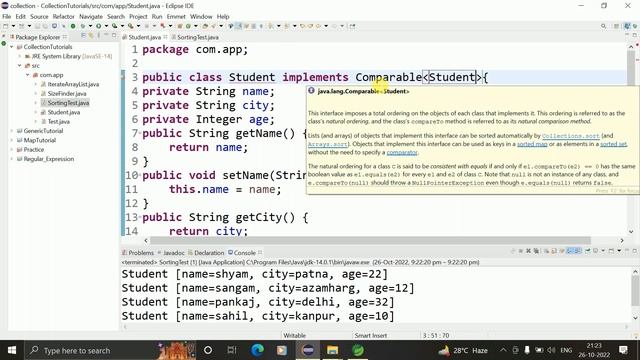
Task: Open Display Selected Console dropdown arrow
Action: coord(603,251)
